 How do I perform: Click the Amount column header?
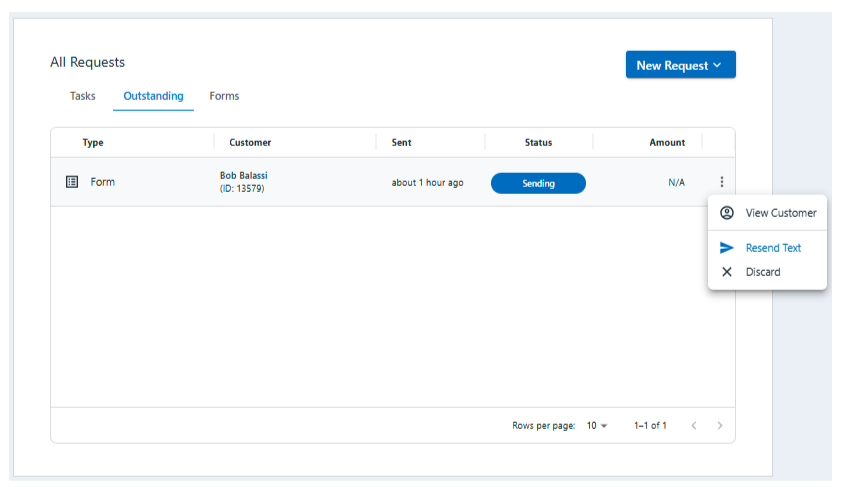[x=667, y=143]
